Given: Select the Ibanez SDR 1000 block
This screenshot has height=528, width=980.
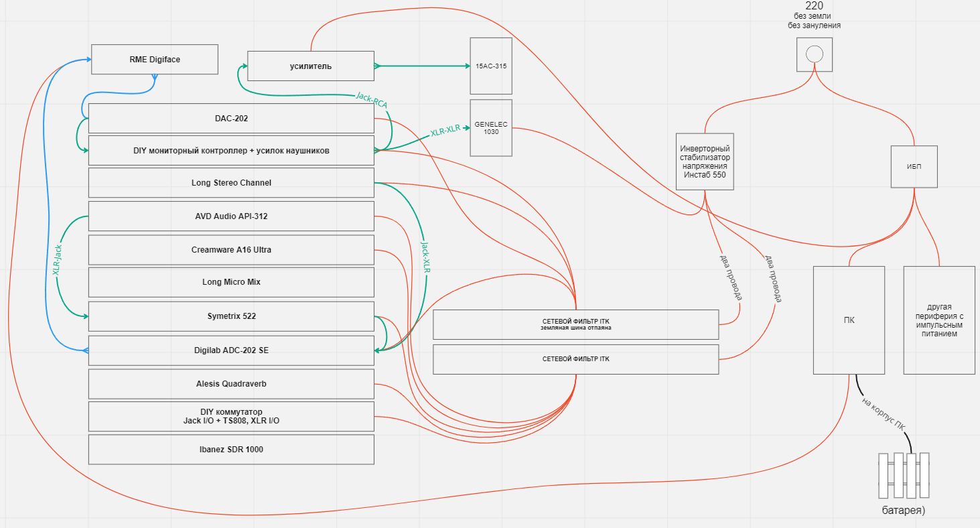Looking at the screenshot, I should pyautogui.click(x=231, y=450).
